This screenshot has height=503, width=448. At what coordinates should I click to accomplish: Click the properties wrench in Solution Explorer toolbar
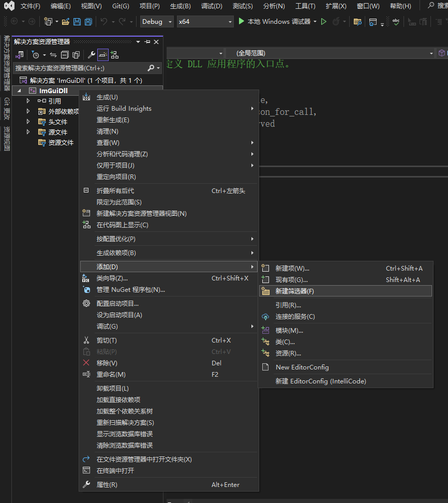click(92, 55)
